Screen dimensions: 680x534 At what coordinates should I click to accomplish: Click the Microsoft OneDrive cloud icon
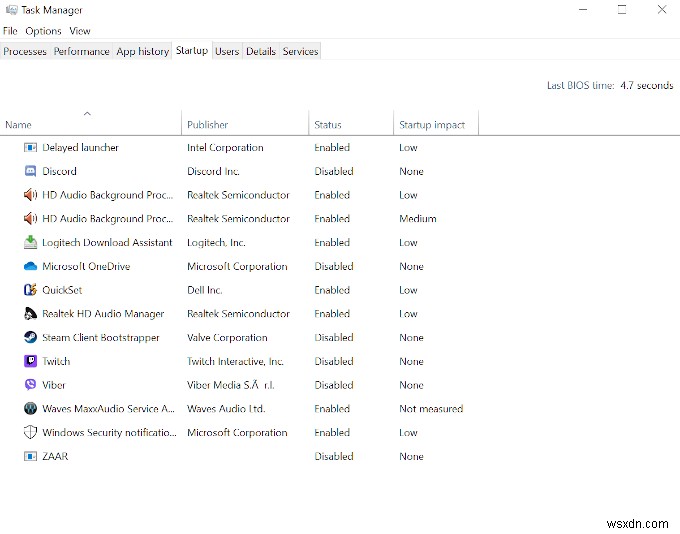pos(30,266)
